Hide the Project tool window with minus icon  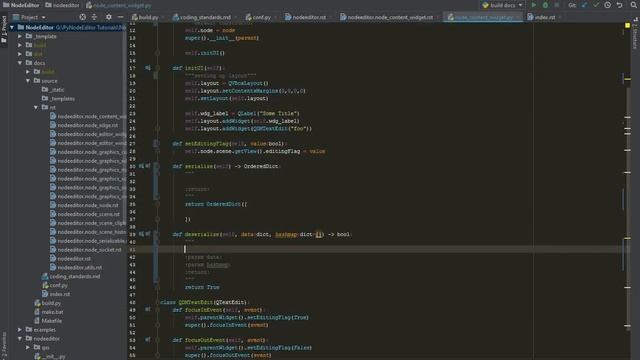[120, 17]
